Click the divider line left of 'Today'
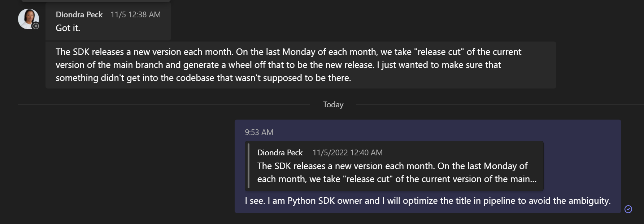This screenshot has height=224, width=644. pos(162,104)
